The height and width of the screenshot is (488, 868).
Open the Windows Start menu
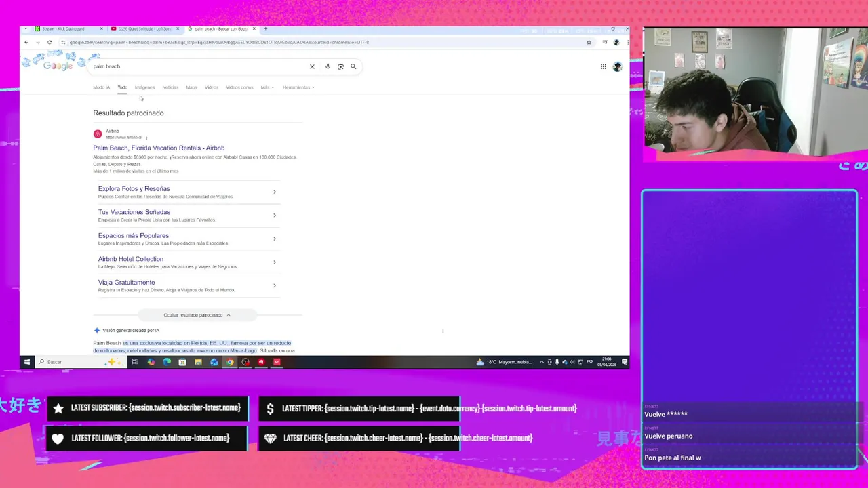pos(27,362)
